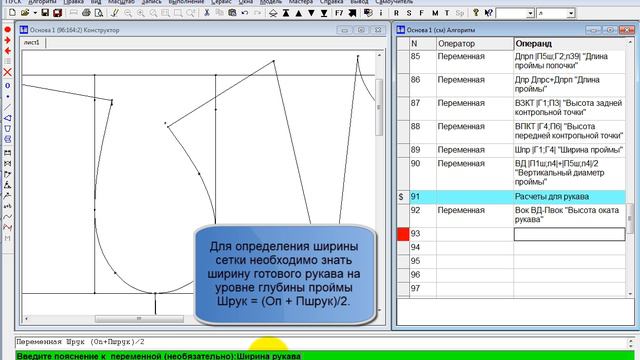Viewport: 640px width, 360px height.
Task: Select the лист1 sheet tab
Action: click(x=31, y=42)
